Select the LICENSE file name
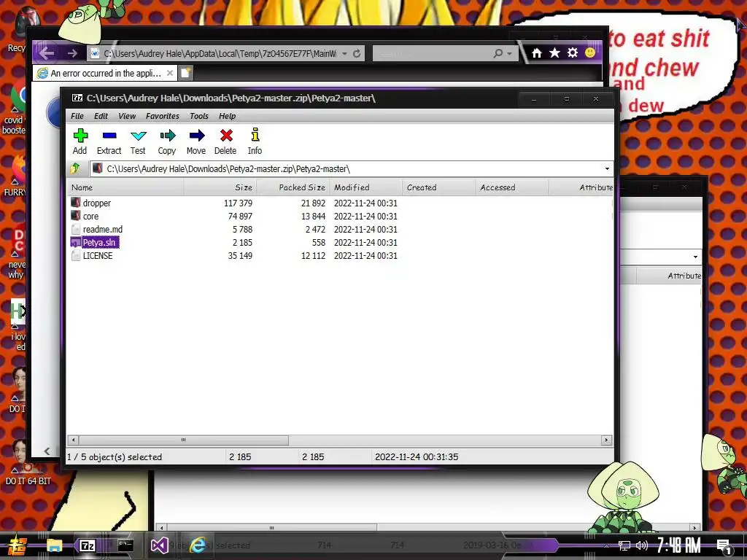 98,256
